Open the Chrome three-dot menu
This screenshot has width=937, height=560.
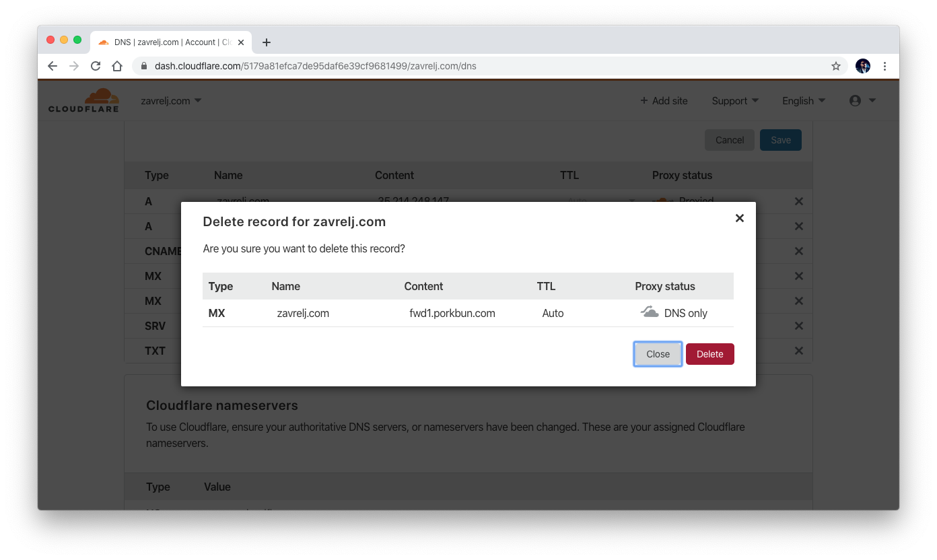pos(884,66)
